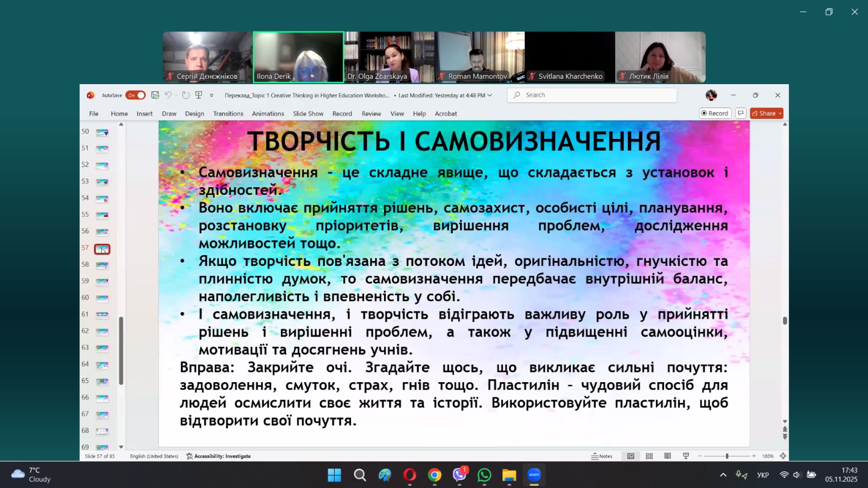Screen dimensions: 868x488
Task: Toggle the Notes pane in status bar
Action: coord(602,457)
